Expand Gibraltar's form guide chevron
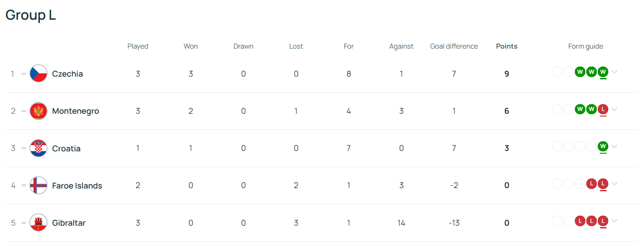Viewport: 644px width, 250px height. pos(615,221)
